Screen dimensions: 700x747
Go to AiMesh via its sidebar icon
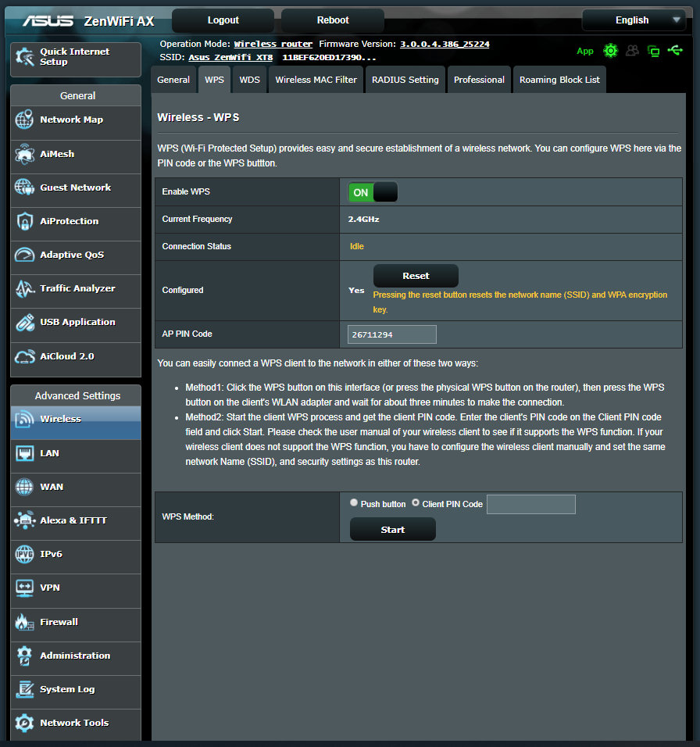(24, 154)
